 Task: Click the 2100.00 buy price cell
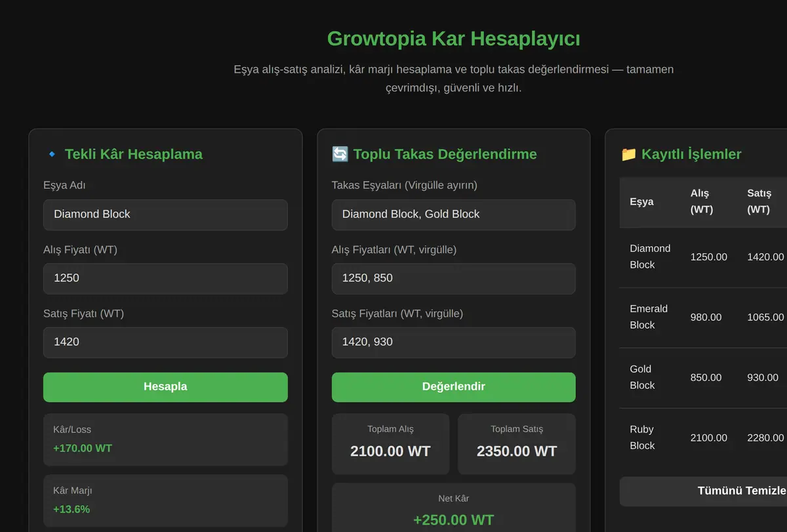pyautogui.click(x=709, y=438)
